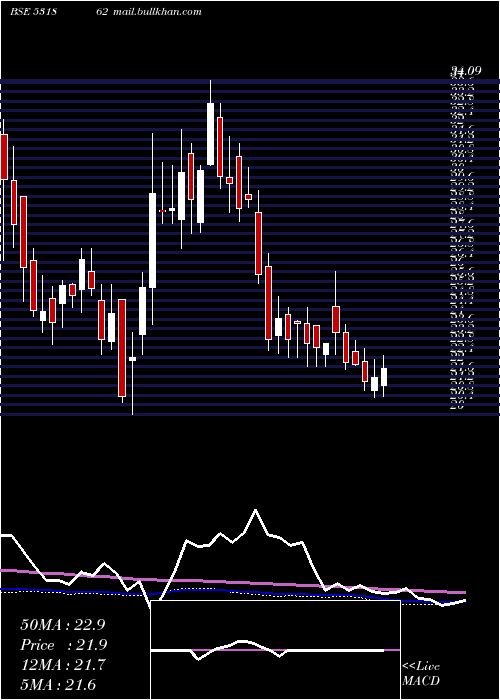Click the <<Live MACD label

tap(421, 674)
